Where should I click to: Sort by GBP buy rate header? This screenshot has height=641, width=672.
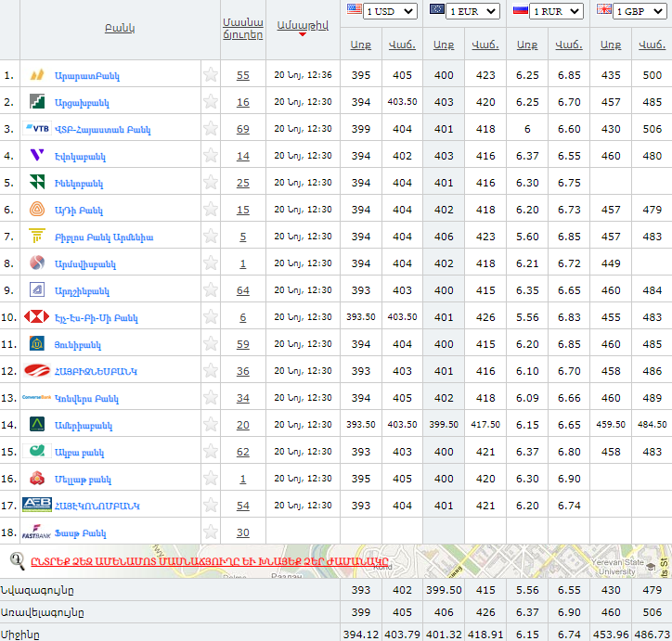[x=611, y=45]
